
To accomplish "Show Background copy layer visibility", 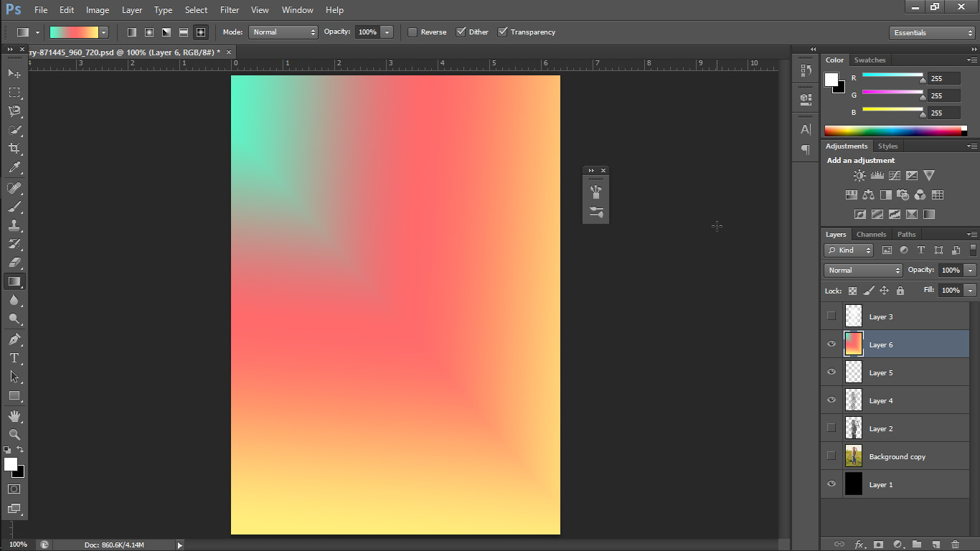I will pos(831,456).
